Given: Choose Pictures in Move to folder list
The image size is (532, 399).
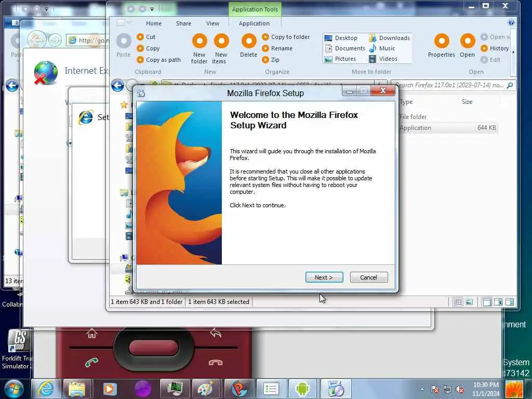Looking at the screenshot, I should point(340,59).
